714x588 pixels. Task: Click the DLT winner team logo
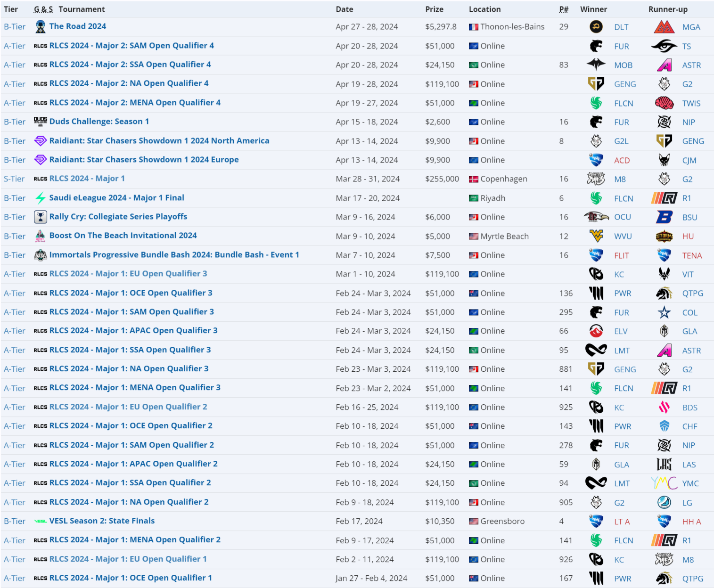(x=596, y=27)
